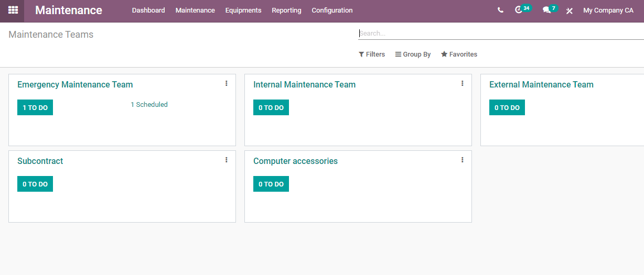Expand the Favorites dropdown

tap(459, 54)
